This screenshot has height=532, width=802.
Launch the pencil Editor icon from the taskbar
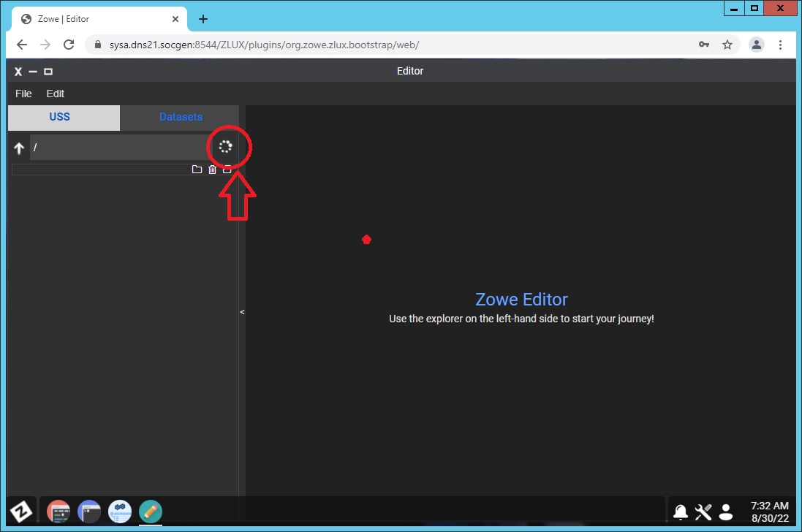[150, 512]
